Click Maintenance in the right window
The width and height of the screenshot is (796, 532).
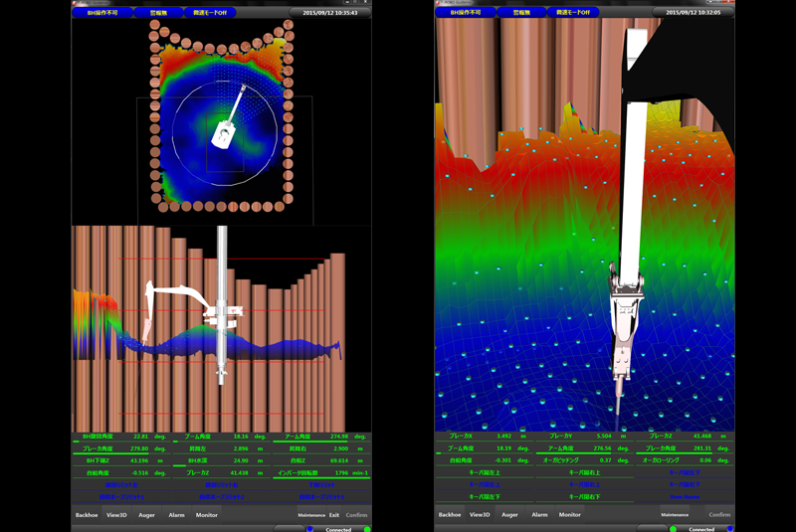point(675,515)
